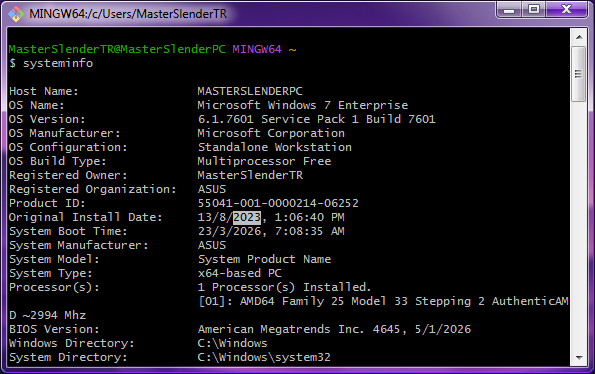Click Registered Owner value 'MasterSlenderTR'
The width and height of the screenshot is (595, 374).
point(250,175)
